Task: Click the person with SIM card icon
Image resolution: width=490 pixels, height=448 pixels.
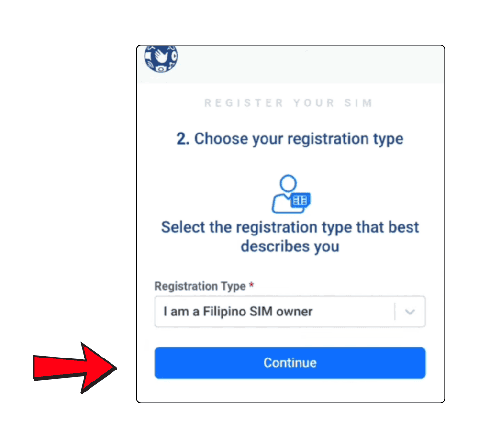Action: click(290, 194)
